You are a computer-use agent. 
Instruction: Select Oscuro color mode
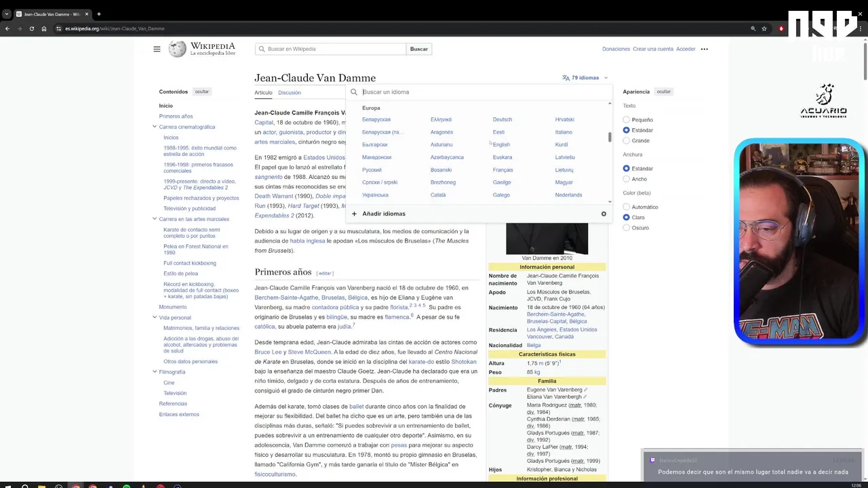coord(627,228)
